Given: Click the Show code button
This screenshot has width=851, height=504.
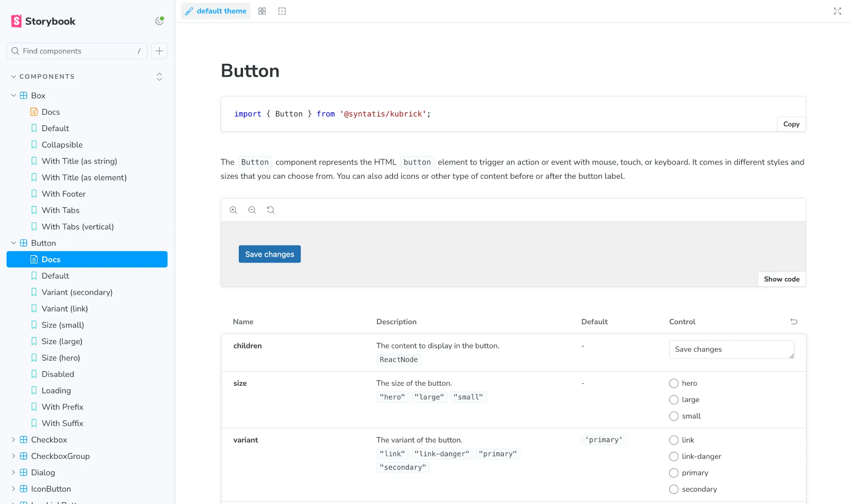Looking at the screenshot, I should click(x=781, y=278).
